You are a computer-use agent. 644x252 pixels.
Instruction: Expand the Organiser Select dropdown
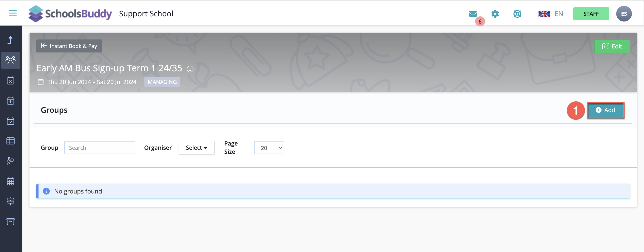[x=197, y=148]
